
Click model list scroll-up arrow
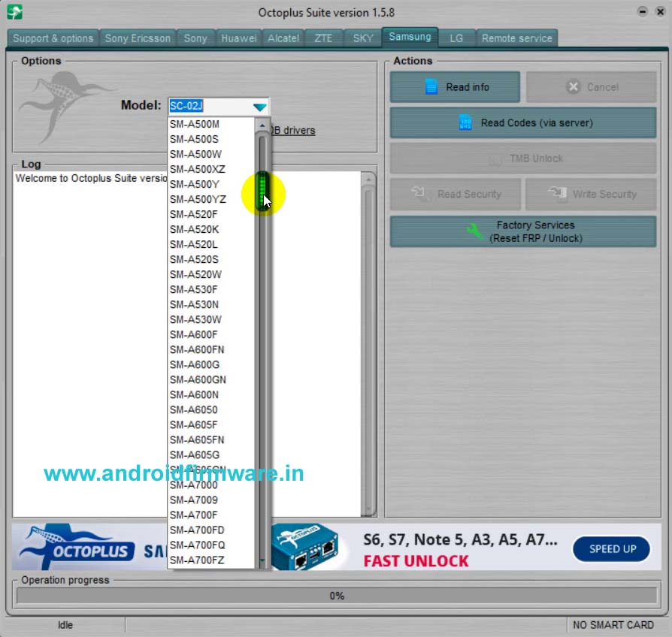262,125
